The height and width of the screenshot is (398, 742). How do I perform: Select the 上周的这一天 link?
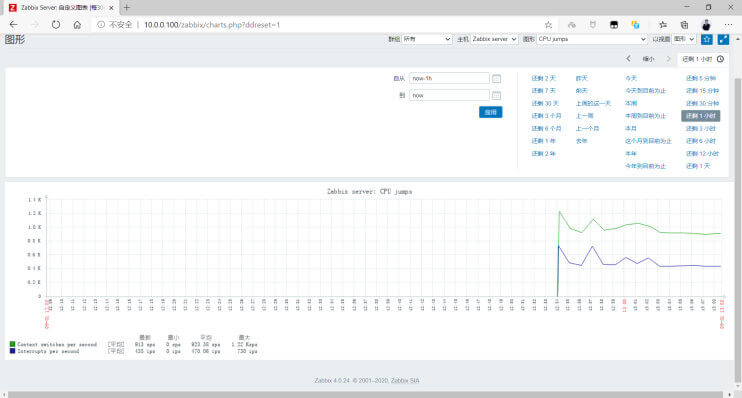point(593,103)
